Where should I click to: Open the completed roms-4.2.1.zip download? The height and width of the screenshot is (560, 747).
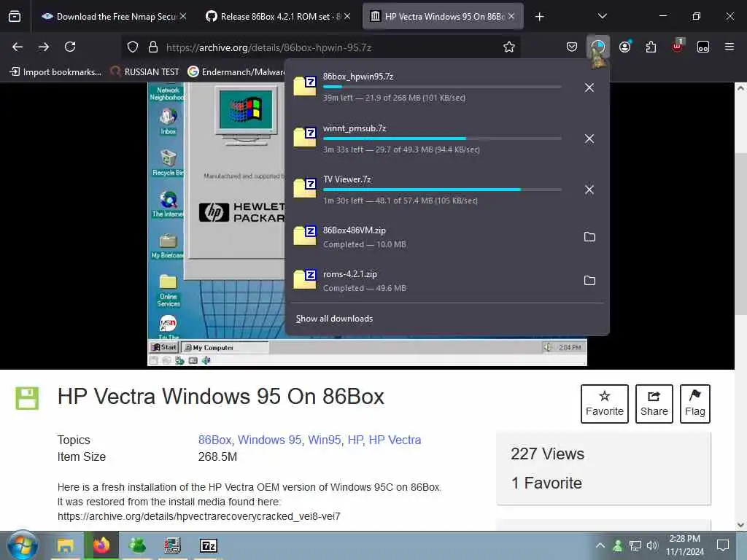tap(433, 281)
